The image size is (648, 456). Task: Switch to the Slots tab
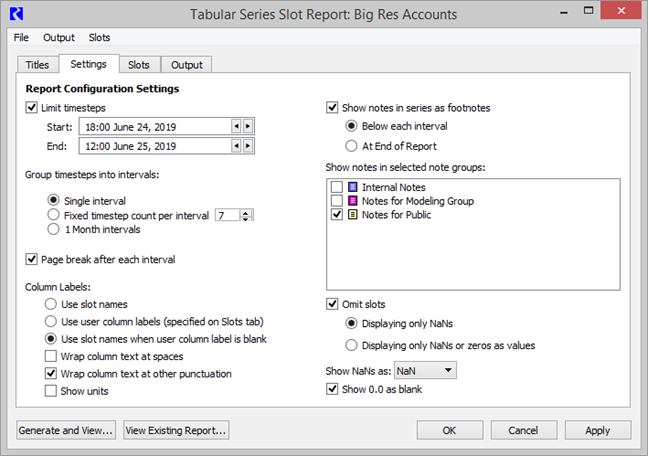(139, 65)
